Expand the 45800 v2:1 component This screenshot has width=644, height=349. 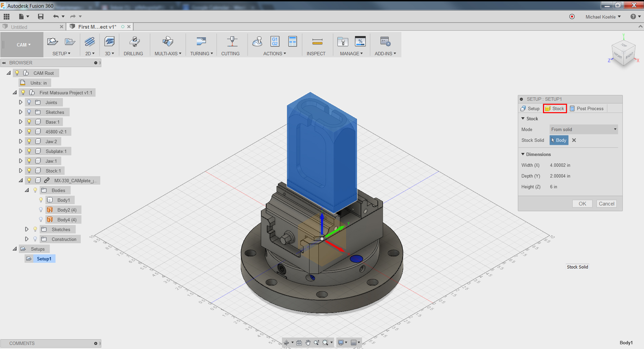click(x=21, y=131)
